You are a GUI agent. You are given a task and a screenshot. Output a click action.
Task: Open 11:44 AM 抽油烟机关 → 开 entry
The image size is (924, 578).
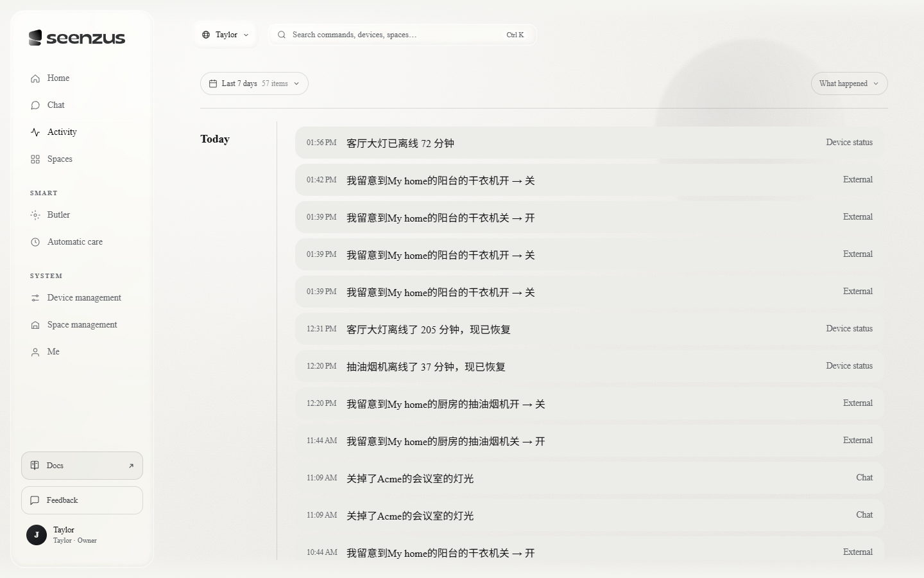[590, 441]
